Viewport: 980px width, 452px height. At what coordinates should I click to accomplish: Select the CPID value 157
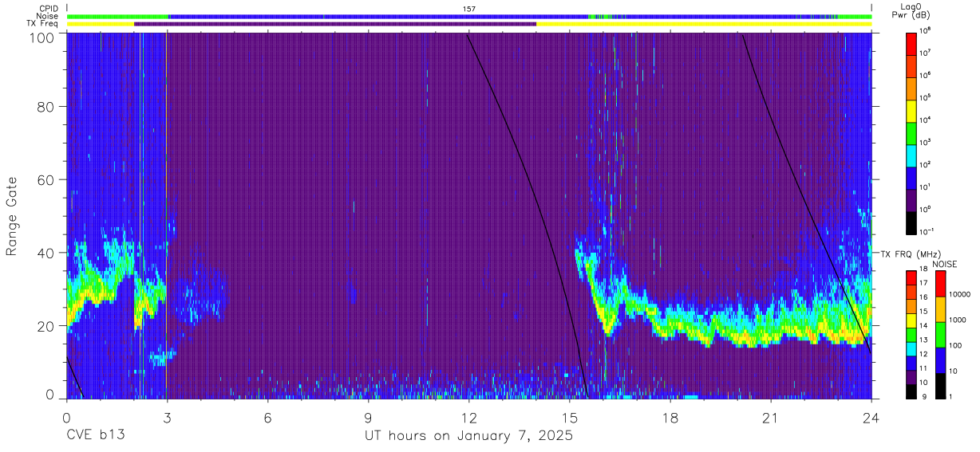(x=469, y=9)
